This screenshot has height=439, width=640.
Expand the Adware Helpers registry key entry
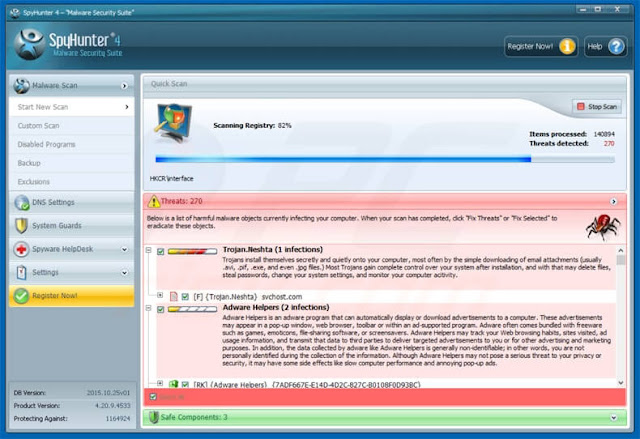point(160,383)
